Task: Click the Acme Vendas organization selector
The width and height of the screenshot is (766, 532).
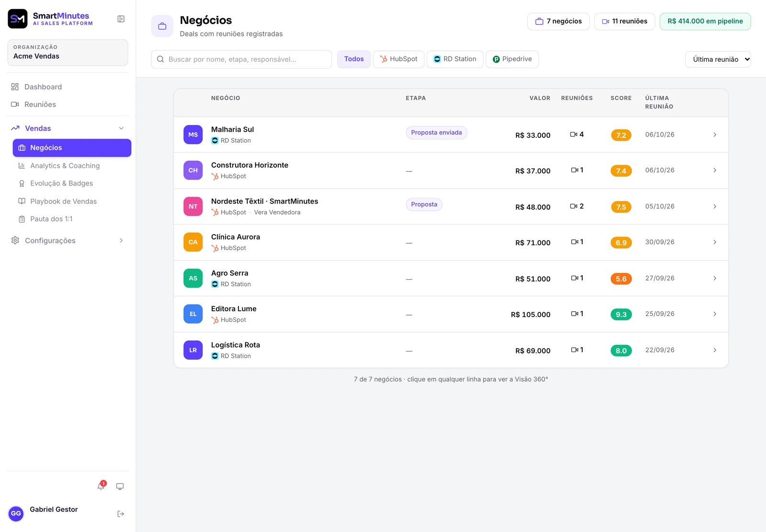Action: click(68, 52)
